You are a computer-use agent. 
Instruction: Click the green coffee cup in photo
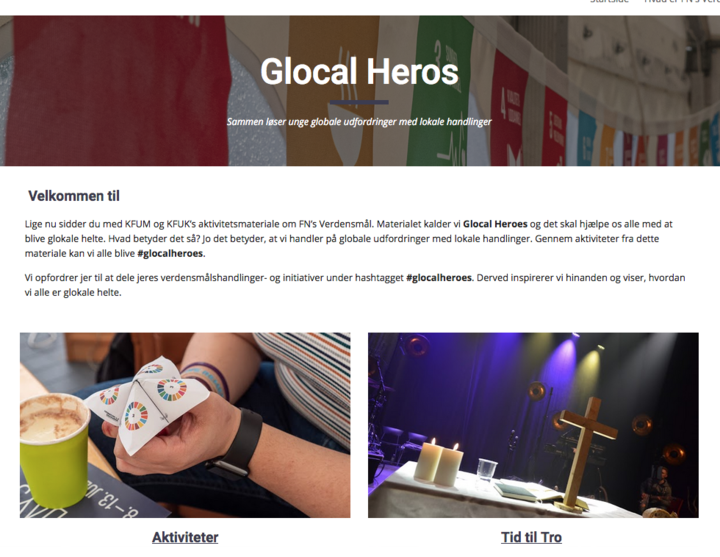coord(54,451)
